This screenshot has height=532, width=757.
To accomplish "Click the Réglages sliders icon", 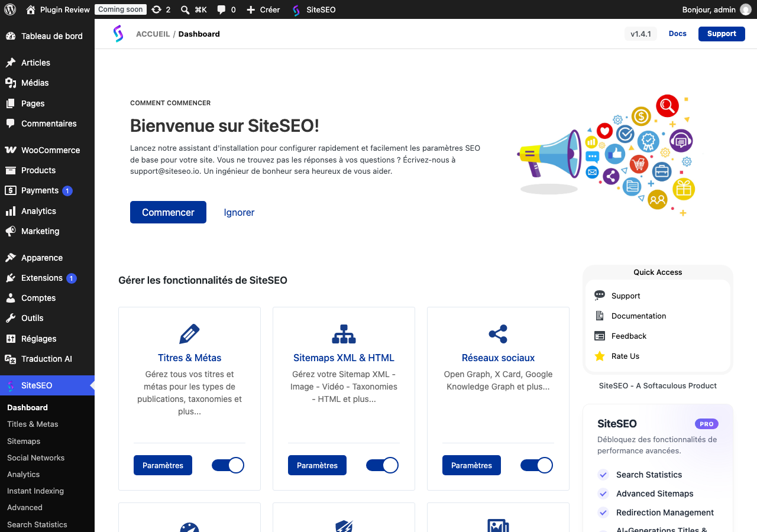I will 11,339.
